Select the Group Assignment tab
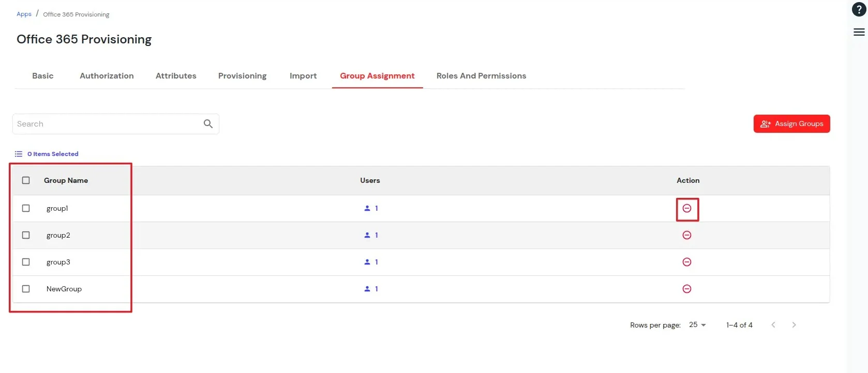The height and width of the screenshot is (373, 868). tap(377, 76)
